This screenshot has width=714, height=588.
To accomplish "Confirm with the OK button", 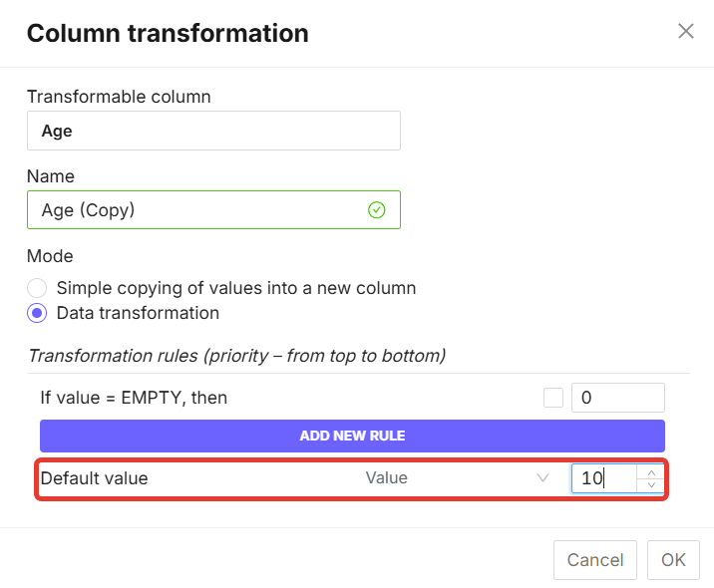I will 673,560.
